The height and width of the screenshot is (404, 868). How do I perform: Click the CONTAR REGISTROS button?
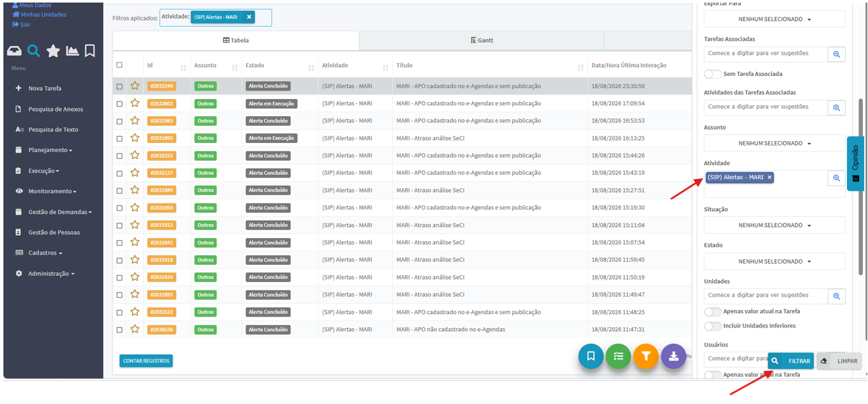coord(146,361)
